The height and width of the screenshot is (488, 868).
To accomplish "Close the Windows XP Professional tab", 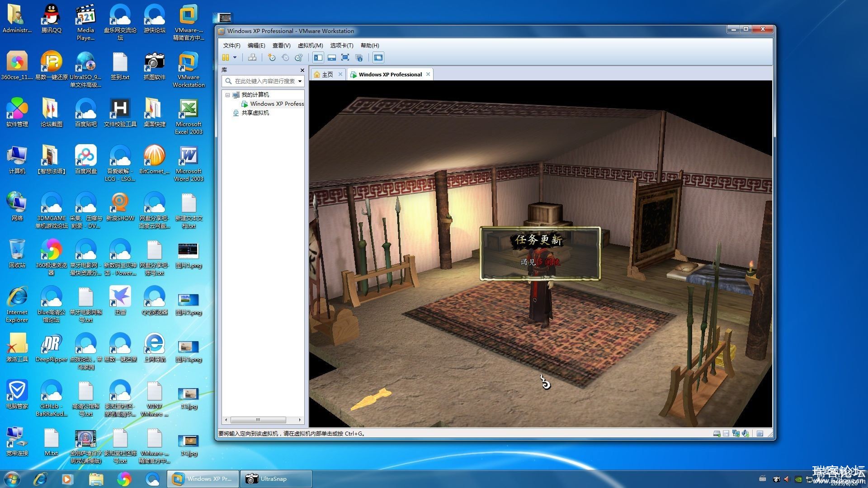I will (428, 74).
